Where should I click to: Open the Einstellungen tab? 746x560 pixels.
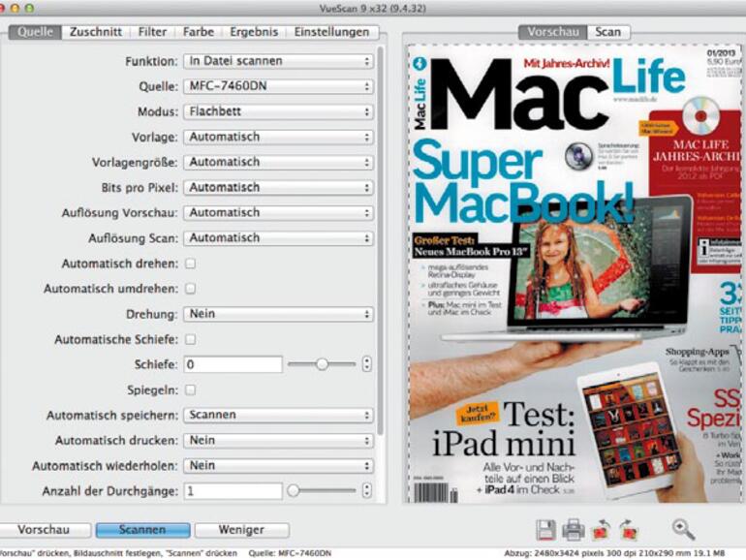pyautogui.click(x=331, y=32)
